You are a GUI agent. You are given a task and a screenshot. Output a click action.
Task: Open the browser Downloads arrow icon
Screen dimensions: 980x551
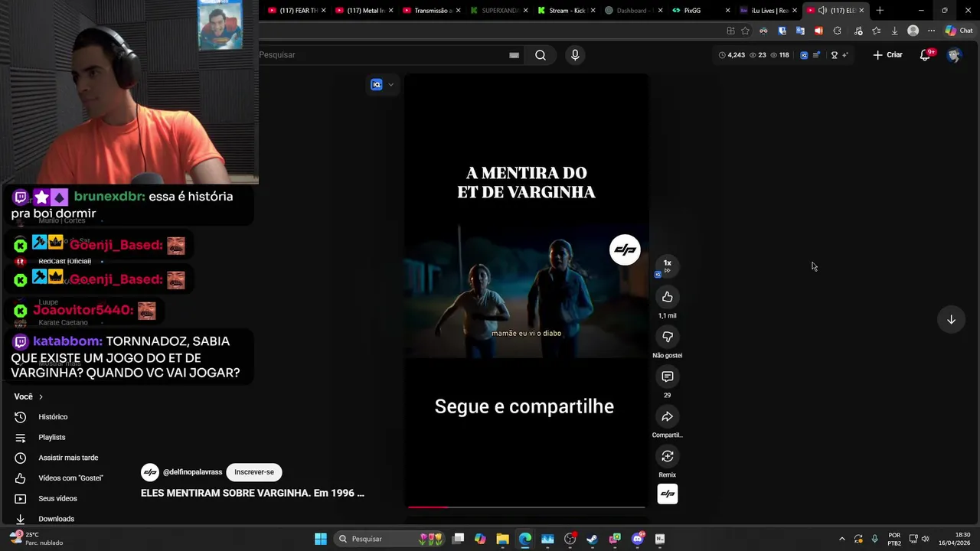894,31
